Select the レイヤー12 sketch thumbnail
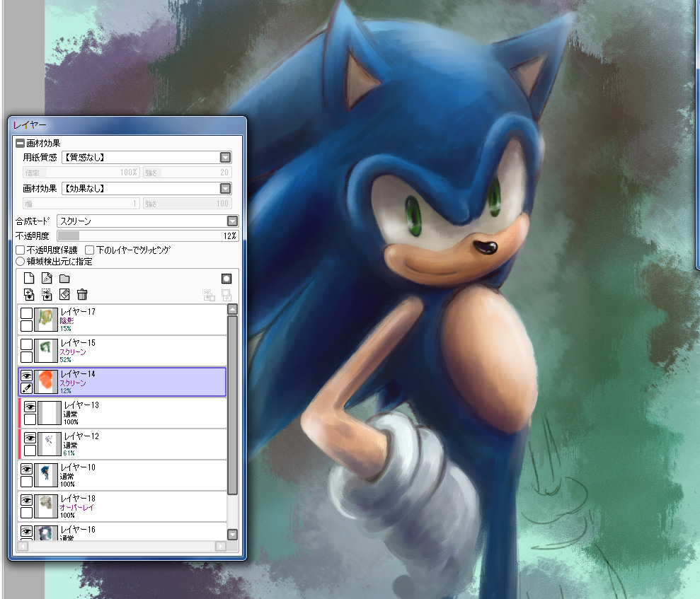The image size is (700, 599). pyautogui.click(x=50, y=444)
